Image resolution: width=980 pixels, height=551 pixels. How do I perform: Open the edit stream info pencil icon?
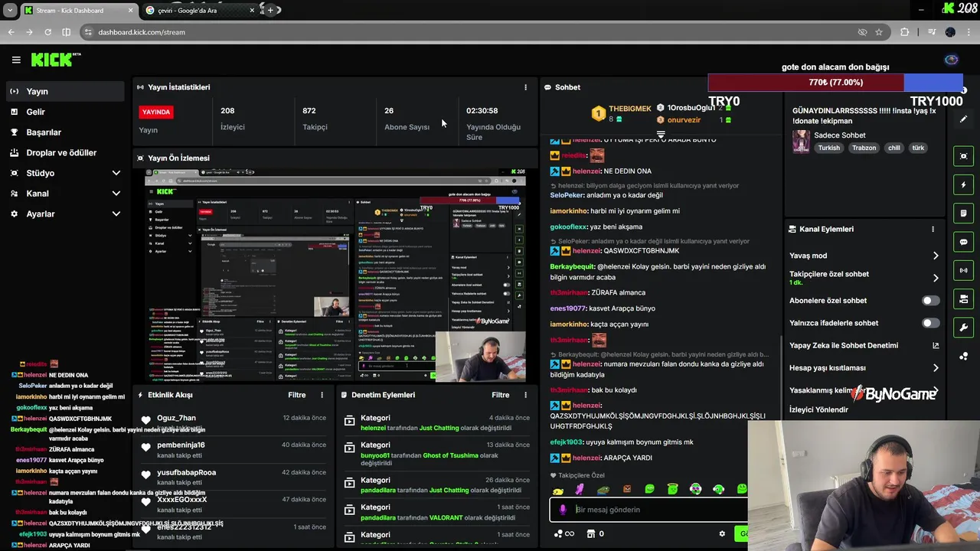pos(963,119)
